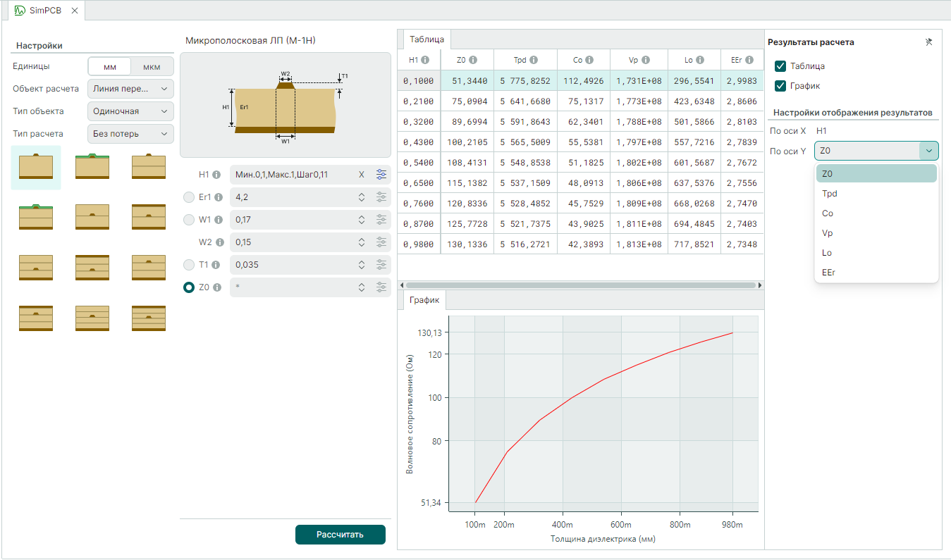Adjust Er1 value with stepper arrows
This screenshot has width=951, height=560.
pyautogui.click(x=362, y=197)
